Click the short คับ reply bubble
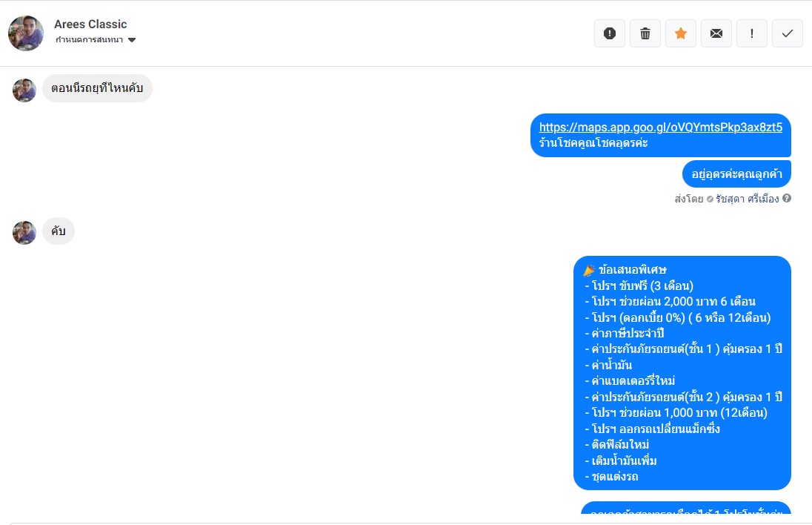 click(59, 231)
